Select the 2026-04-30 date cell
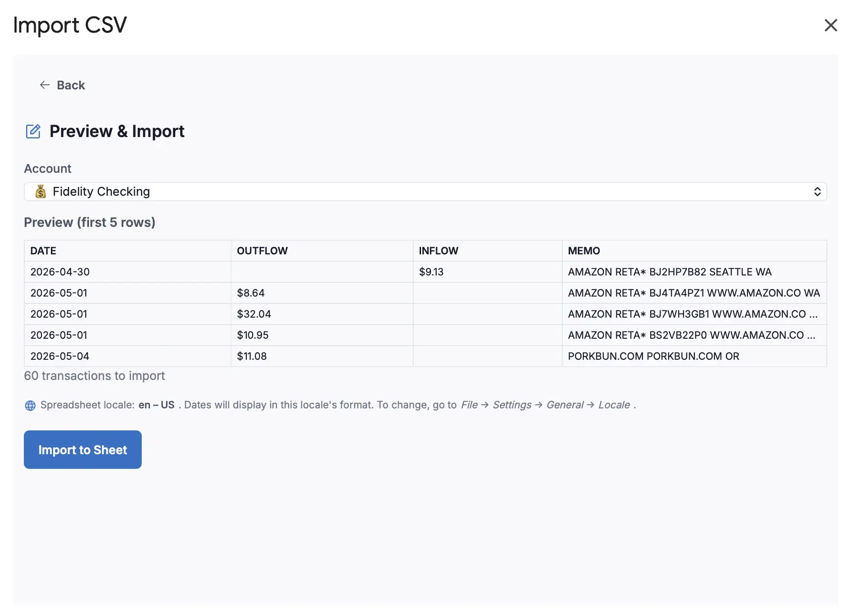 [127, 272]
